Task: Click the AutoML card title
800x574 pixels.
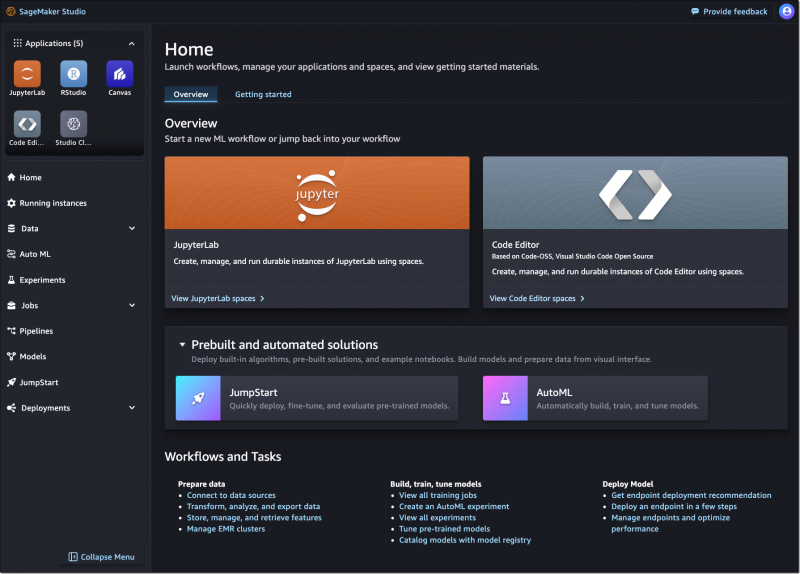Action: tap(554, 393)
